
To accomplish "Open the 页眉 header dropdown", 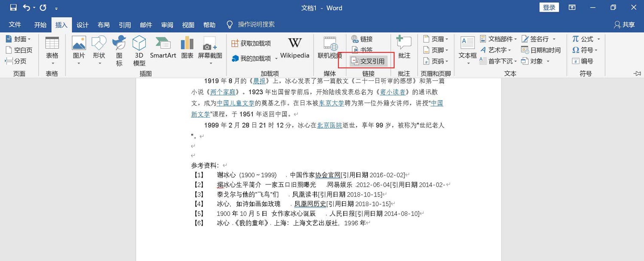I will point(436,39).
